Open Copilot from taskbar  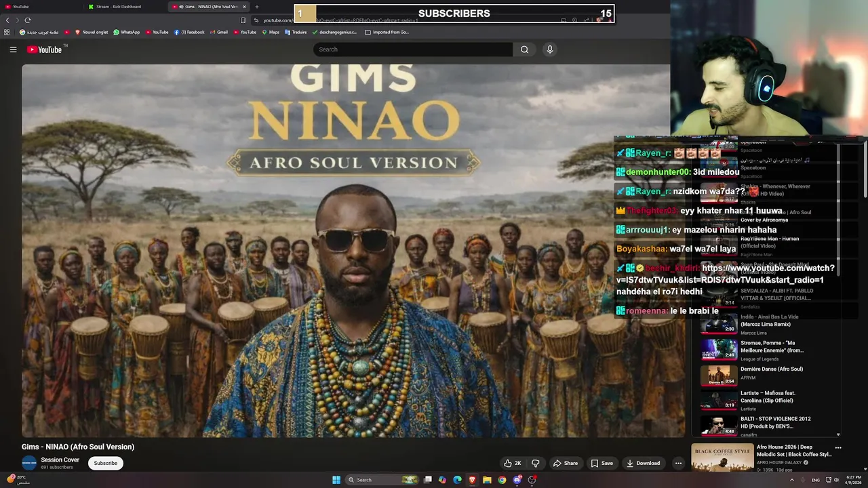(x=442, y=480)
